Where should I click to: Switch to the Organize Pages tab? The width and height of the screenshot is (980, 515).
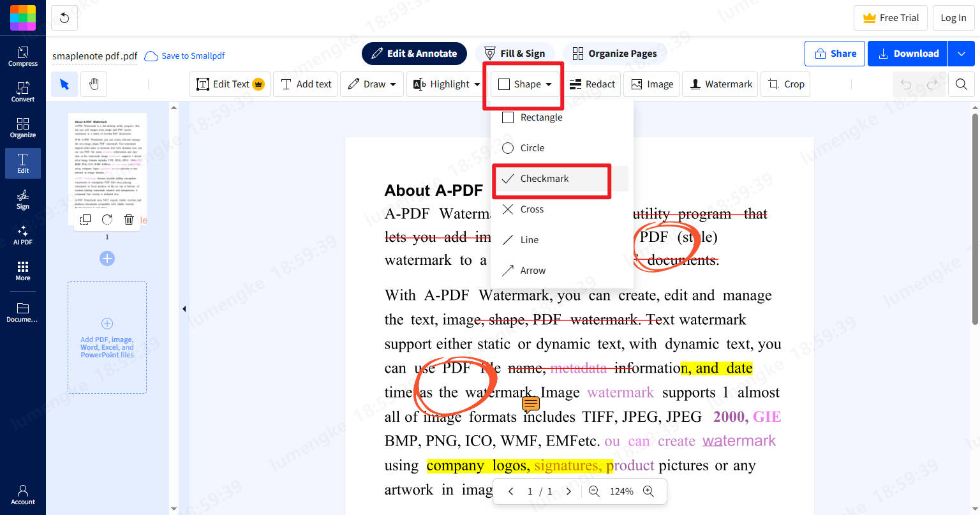614,54
